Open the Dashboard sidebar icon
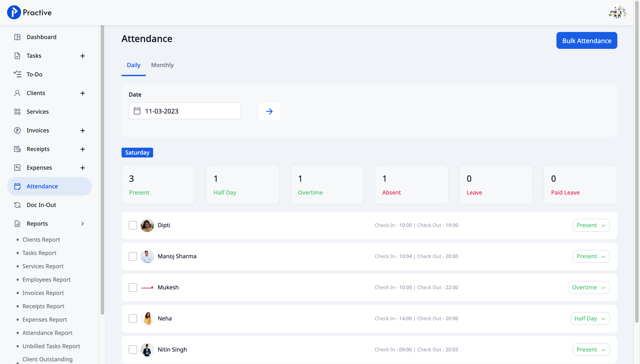The height and width of the screenshot is (364, 640). click(17, 37)
